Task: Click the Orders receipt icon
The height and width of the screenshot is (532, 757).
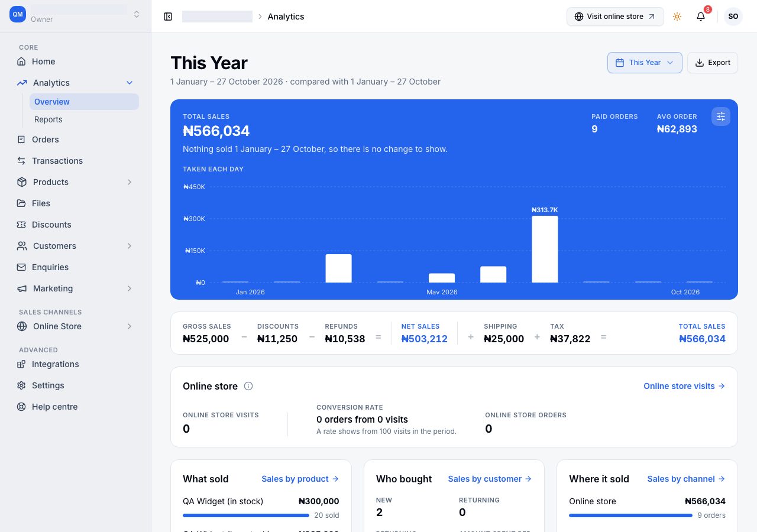Action: pos(21,140)
